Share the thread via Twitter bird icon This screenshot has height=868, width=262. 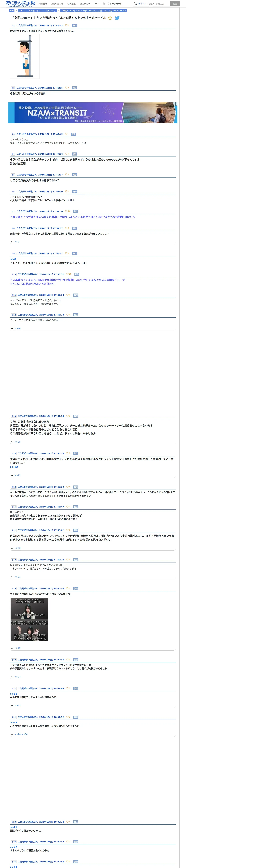tap(117, 18)
